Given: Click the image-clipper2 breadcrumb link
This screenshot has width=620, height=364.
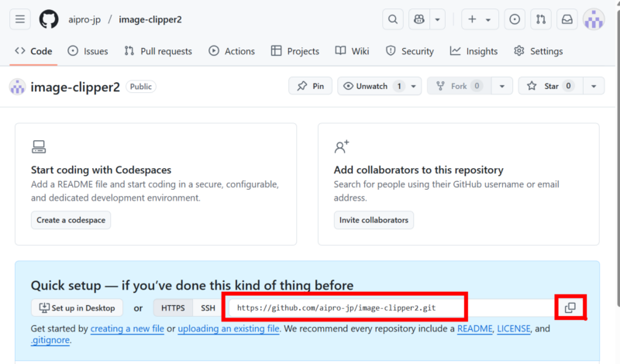Looking at the screenshot, I should [150, 19].
